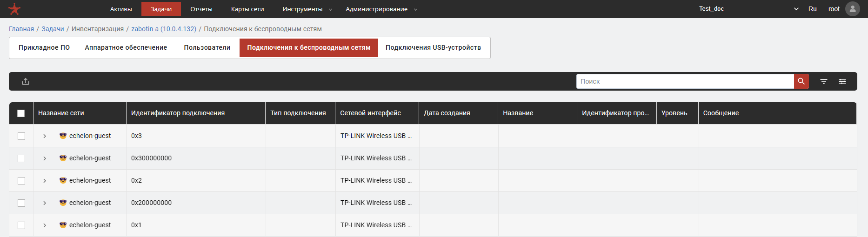Click the emoji icon in the 0x3 row

(x=63, y=136)
